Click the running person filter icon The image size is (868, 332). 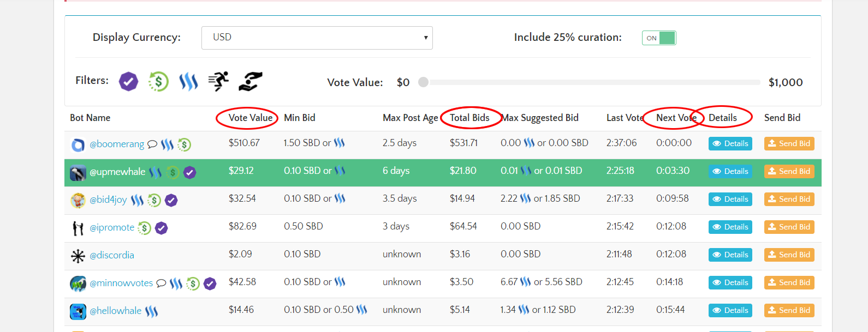tap(218, 81)
